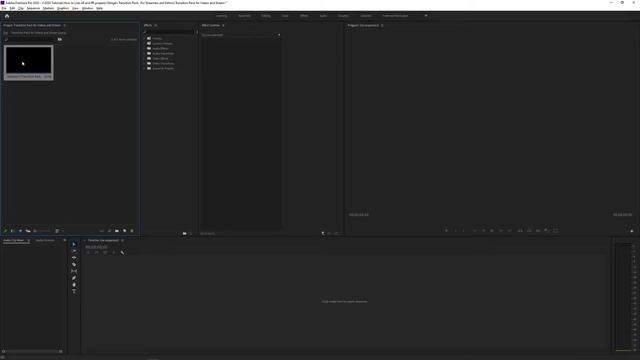Click the Project panel search field
Screen dimensions: 640x360
point(30,39)
